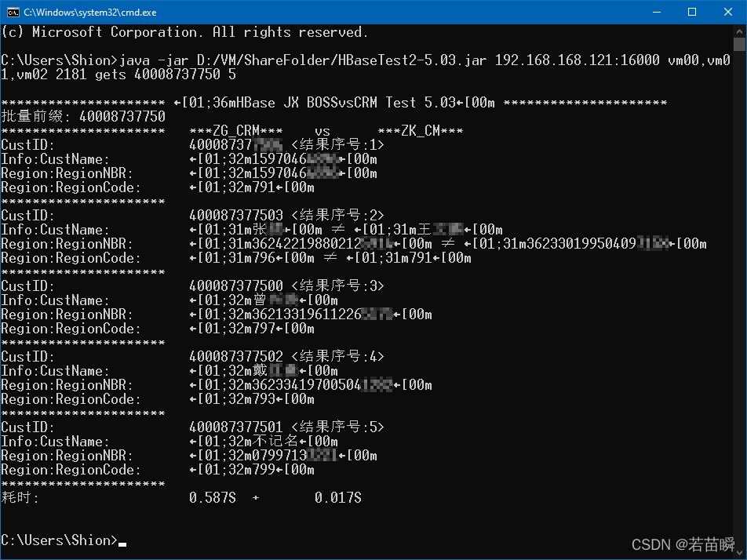The image size is (747, 560).
Task: Click CustID value 400087377503
Action: (x=236, y=215)
